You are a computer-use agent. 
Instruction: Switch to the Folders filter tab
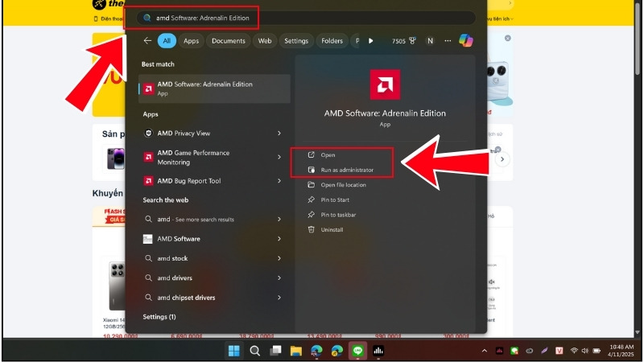(x=332, y=41)
